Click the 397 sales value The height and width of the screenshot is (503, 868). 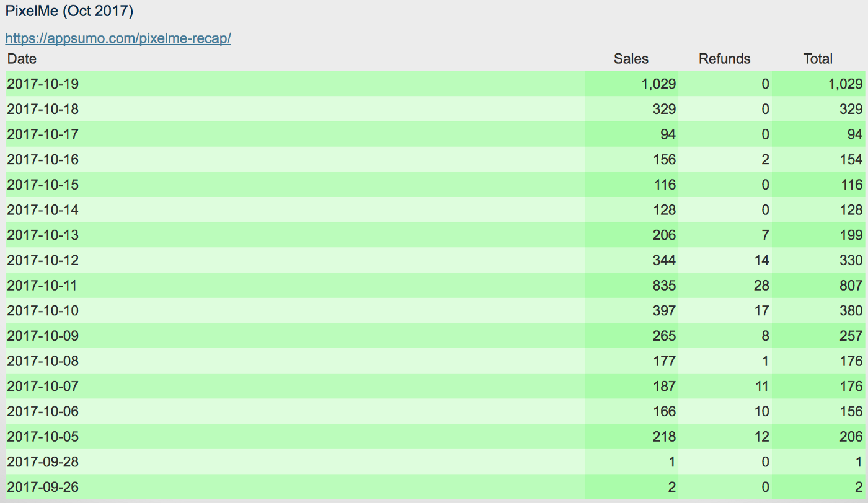point(664,310)
